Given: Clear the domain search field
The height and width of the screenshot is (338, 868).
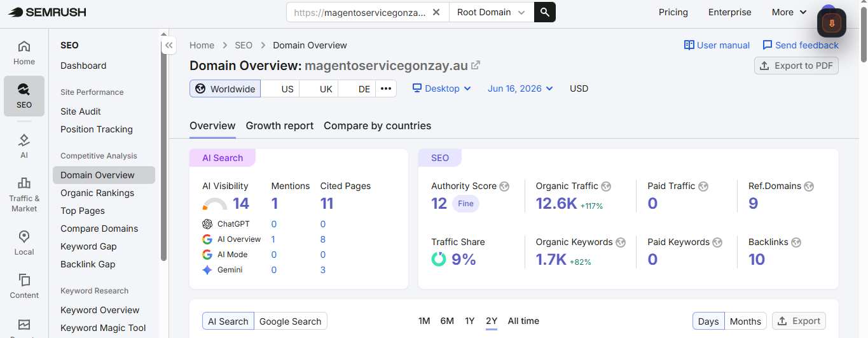Looking at the screenshot, I should pos(436,12).
